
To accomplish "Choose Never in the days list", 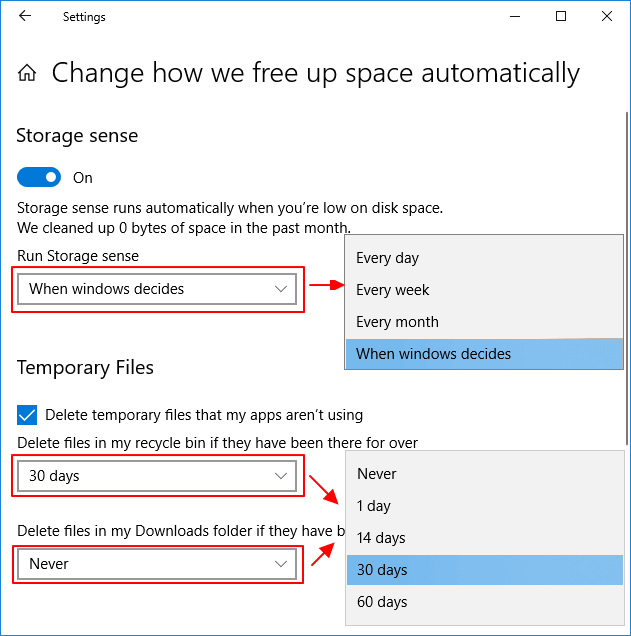I will (376, 474).
